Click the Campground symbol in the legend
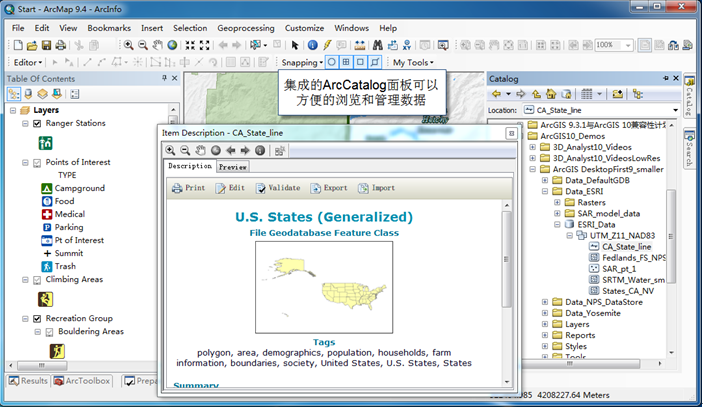The height and width of the screenshot is (407, 703). pos(46,188)
